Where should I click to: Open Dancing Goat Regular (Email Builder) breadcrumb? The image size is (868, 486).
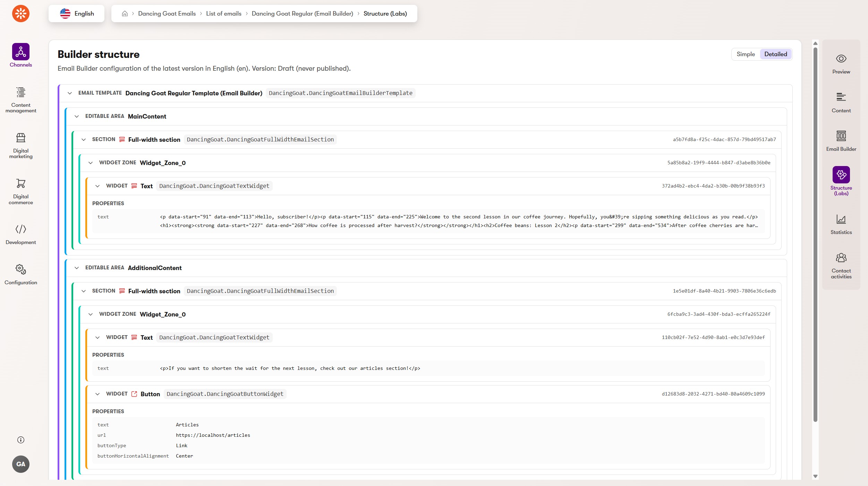click(x=302, y=14)
